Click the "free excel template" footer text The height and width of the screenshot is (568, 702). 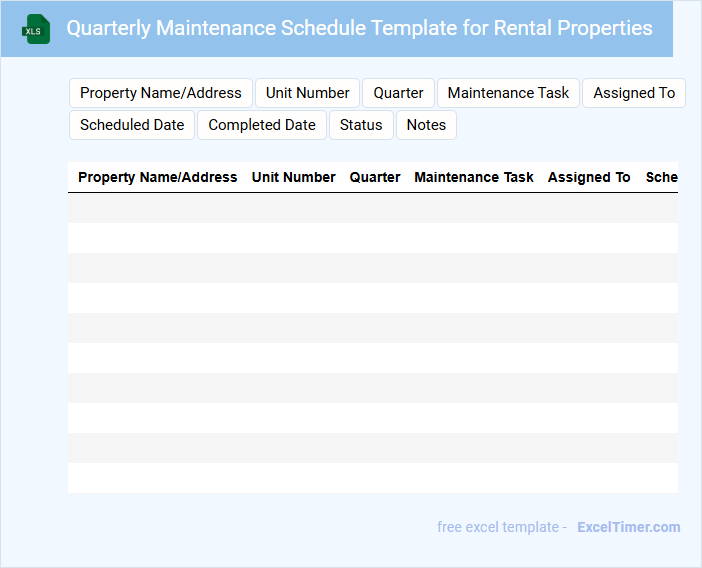point(502,527)
